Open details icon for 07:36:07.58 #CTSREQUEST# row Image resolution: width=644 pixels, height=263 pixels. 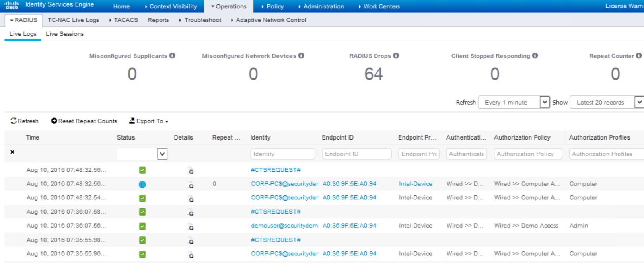pos(191,212)
